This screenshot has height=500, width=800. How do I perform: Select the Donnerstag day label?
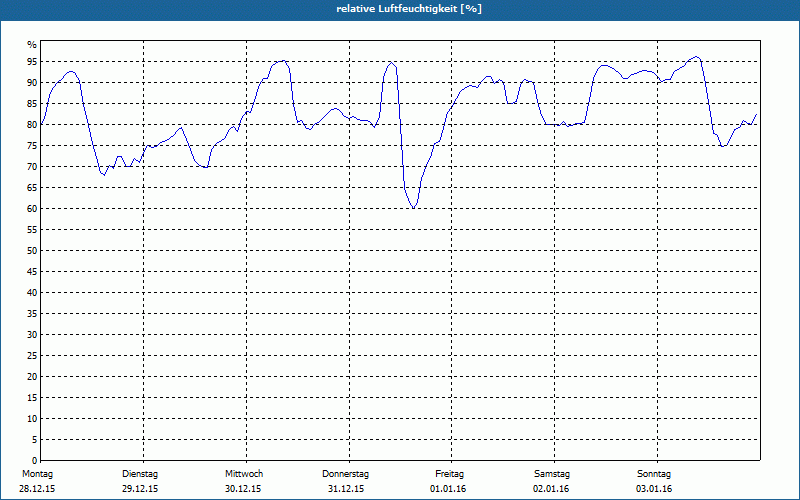point(345,474)
